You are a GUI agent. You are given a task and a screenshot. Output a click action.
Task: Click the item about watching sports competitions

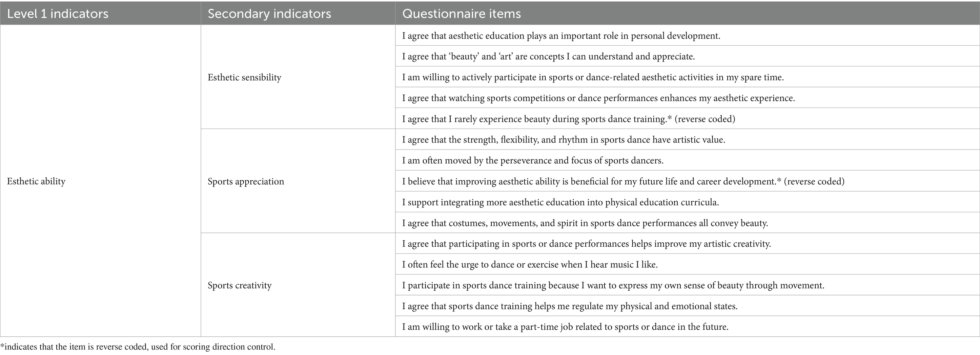(x=688, y=98)
